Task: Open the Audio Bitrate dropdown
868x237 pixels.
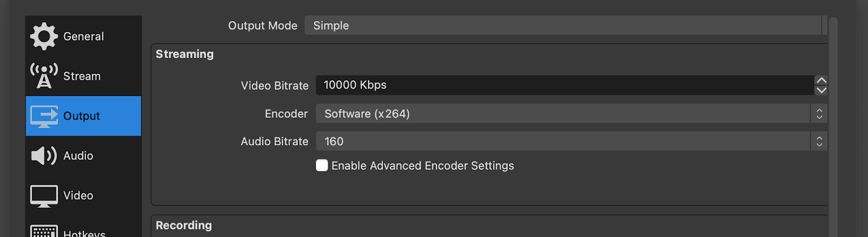Action: point(571,142)
